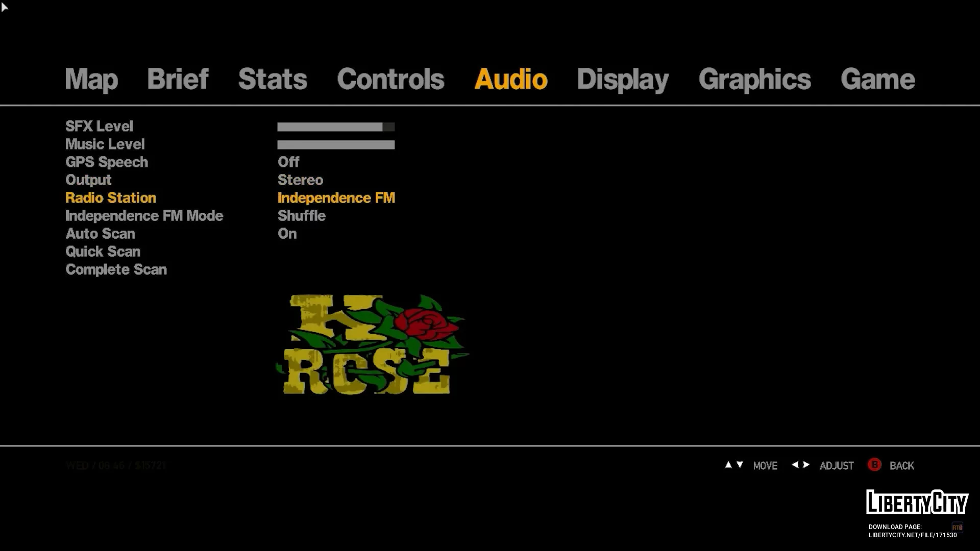Click the ADJUST hint label
The width and height of the screenshot is (980, 551).
(837, 465)
